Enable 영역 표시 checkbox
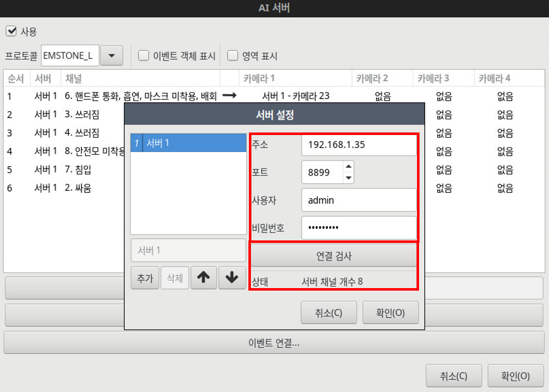Image resolution: width=549 pixels, height=392 pixels. [232, 56]
